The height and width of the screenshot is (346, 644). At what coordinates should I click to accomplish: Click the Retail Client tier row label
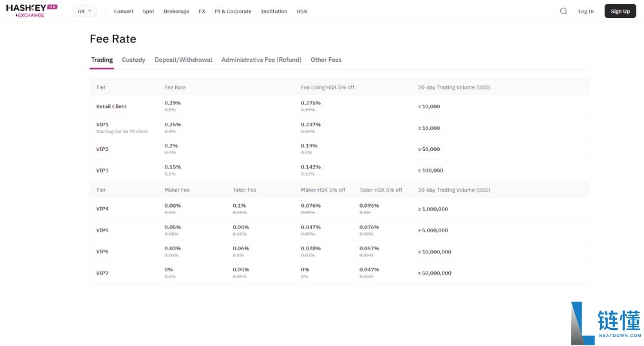coord(111,106)
